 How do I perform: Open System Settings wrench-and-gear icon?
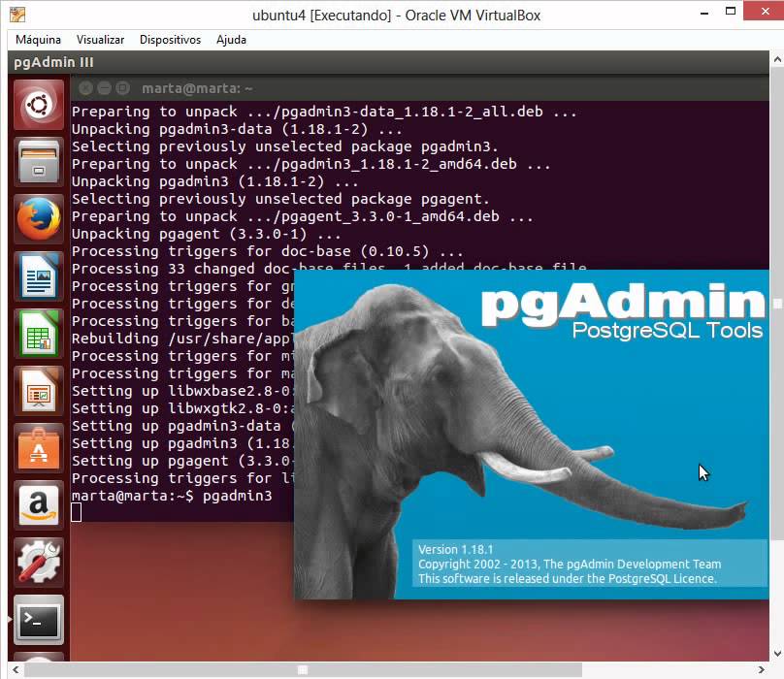(x=39, y=563)
